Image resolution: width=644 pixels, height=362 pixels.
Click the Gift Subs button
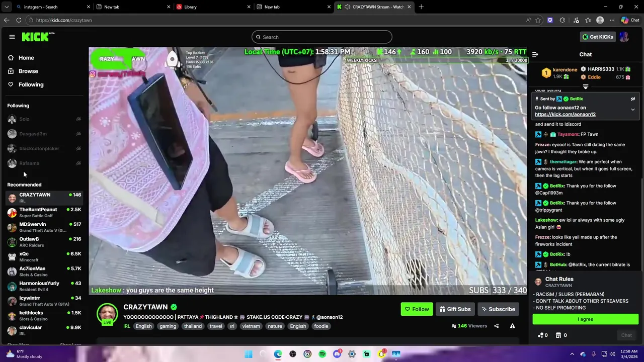click(455, 309)
